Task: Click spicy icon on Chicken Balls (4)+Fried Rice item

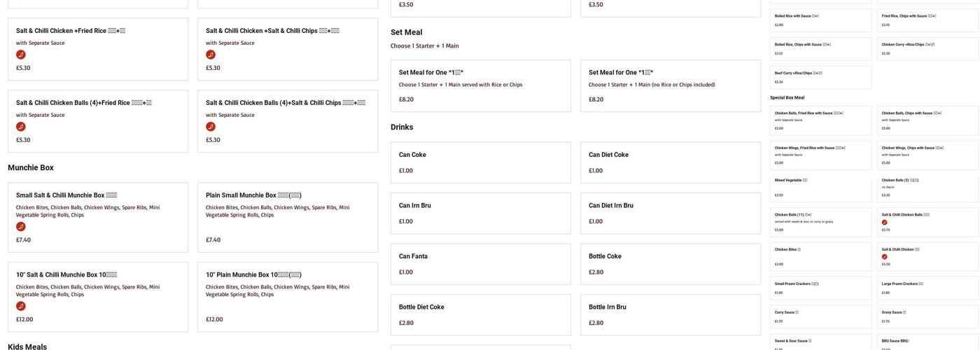Action: (21, 127)
